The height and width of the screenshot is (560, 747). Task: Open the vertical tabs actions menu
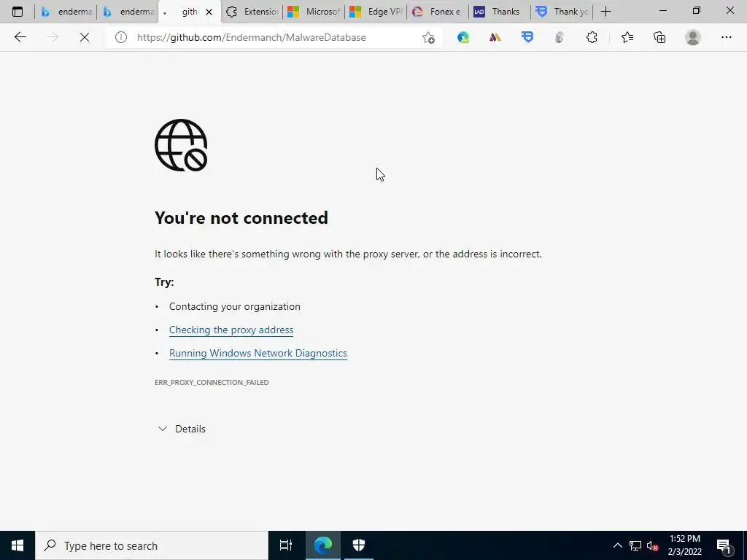(18, 12)
